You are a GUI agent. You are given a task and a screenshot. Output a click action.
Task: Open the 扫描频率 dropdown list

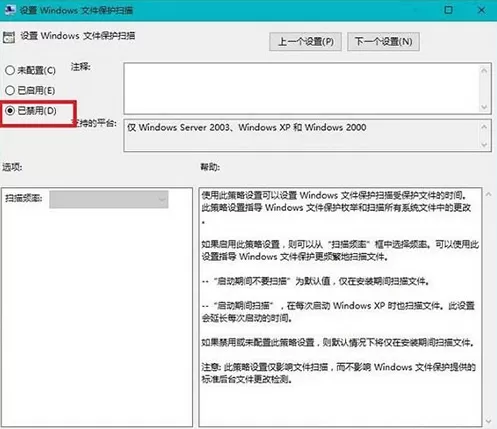point(109,199)
